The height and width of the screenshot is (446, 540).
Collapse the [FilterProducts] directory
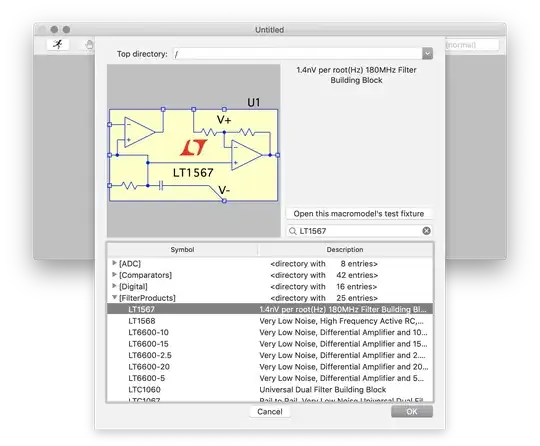point(114,298)
